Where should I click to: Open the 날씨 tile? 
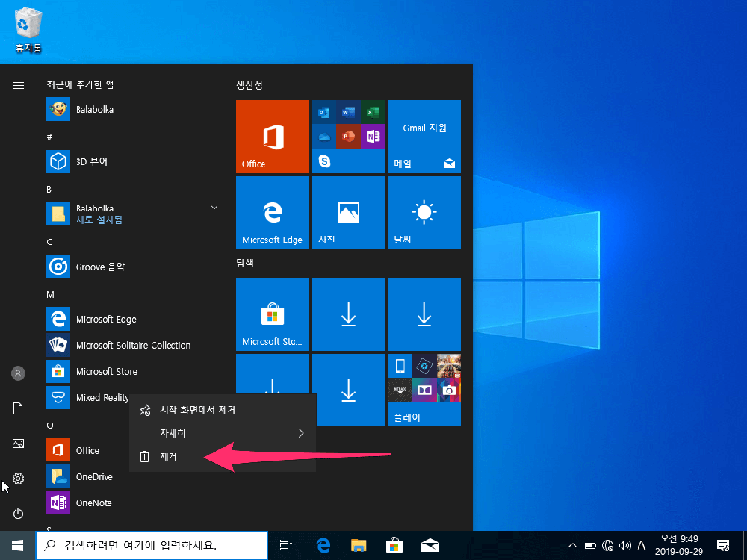click(x=424, y=212)
